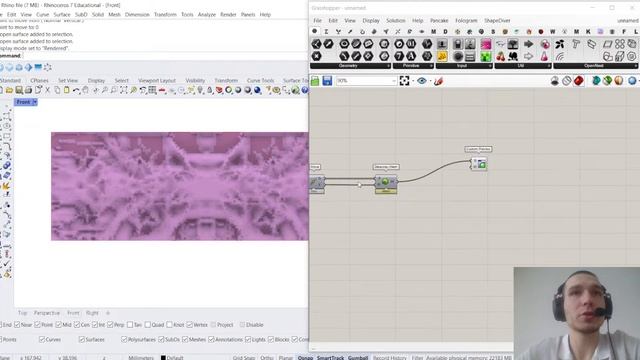This screenshot has width=640, height=360.
Task: Open Grasshopper Solution menu
Action: 396,20
